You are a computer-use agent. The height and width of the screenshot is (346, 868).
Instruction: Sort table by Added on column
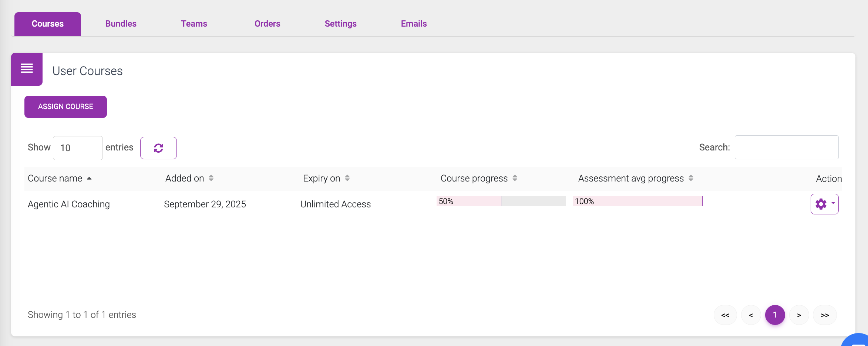(211, 178)
